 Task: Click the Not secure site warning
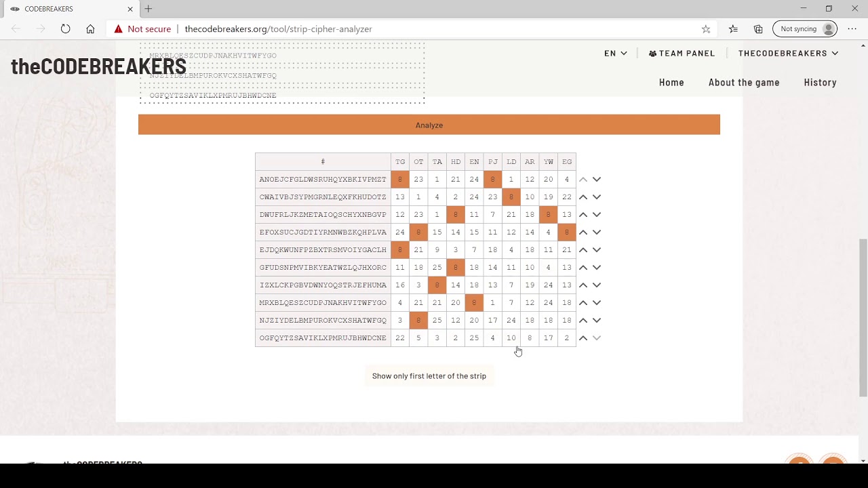(x=142, y=29)
